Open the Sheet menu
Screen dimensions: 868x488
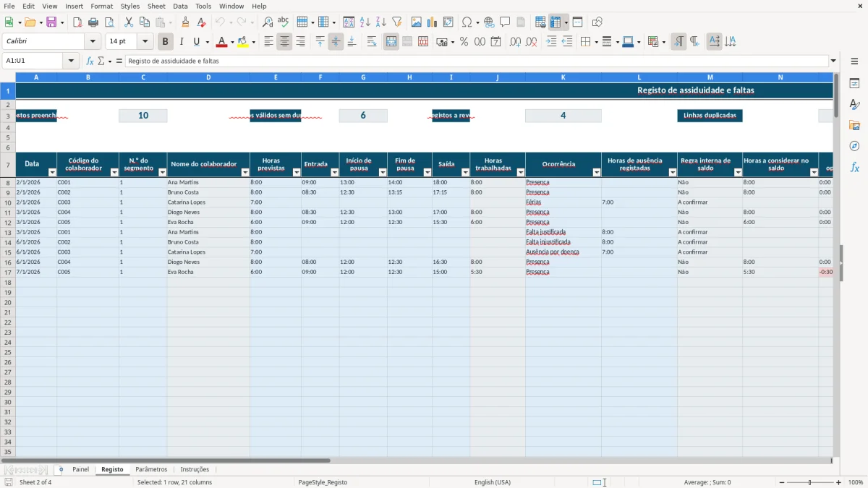click(156, 6)
